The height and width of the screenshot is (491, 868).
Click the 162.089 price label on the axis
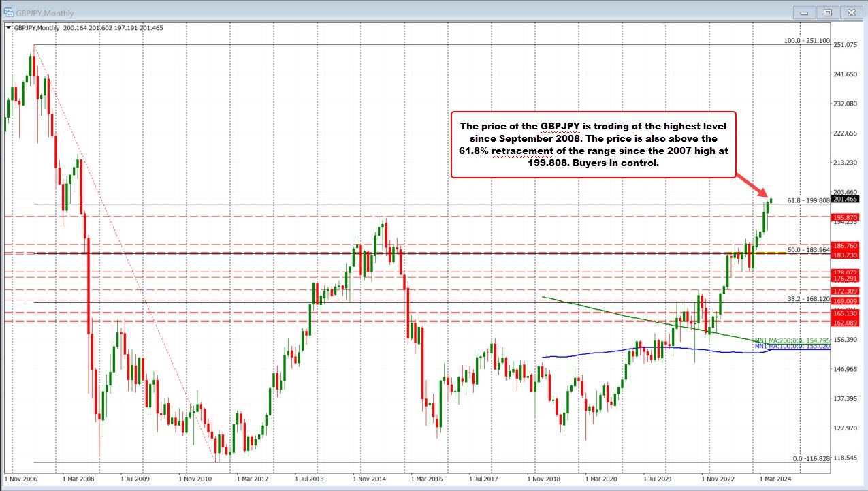click(847, 322)
